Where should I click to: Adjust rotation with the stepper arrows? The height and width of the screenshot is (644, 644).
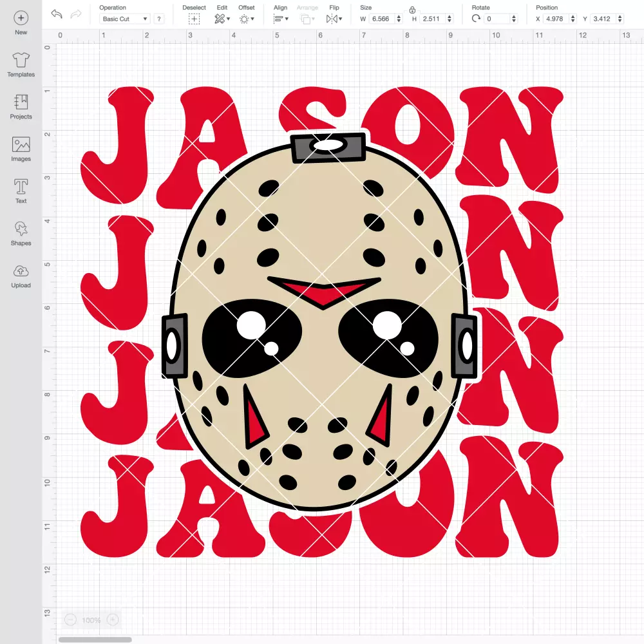[514, 19]
